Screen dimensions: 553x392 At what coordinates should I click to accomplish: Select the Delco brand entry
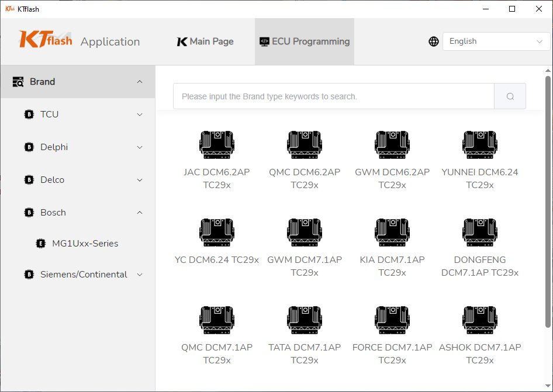(78, 180)
